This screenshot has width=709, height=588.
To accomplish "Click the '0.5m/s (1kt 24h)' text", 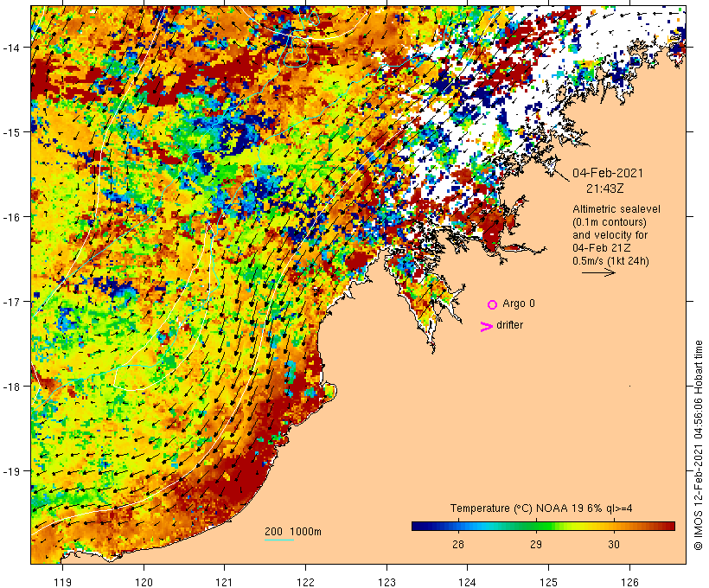I will [611, 261].
